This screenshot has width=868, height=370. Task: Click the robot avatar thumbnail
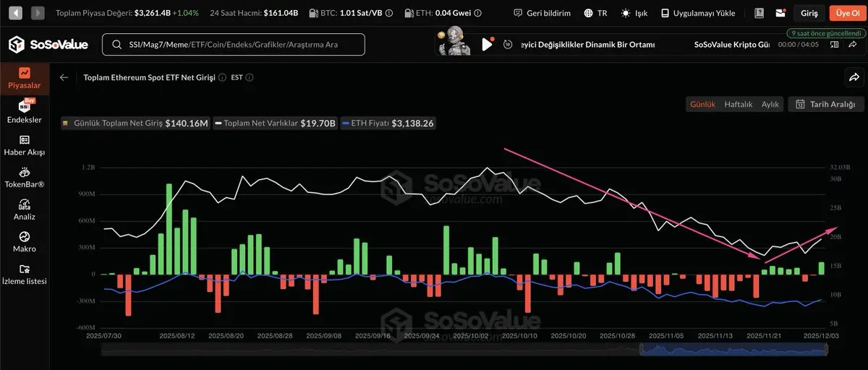point(454,41)
